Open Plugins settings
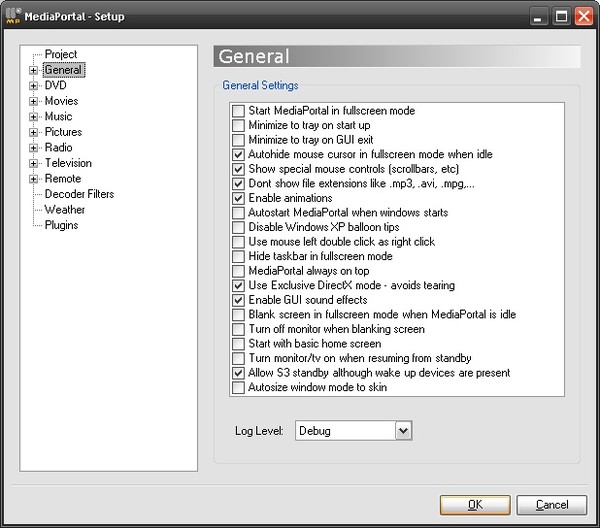600x528 pixels. click(61, 225)
